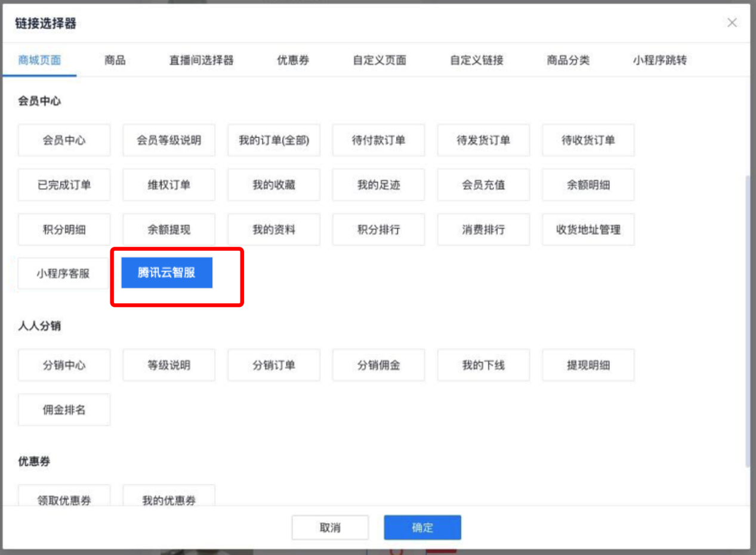This screenshot has height=555, width=756.
Task: Choose 等级说明 under 人人分销
Action: point(169,365)
